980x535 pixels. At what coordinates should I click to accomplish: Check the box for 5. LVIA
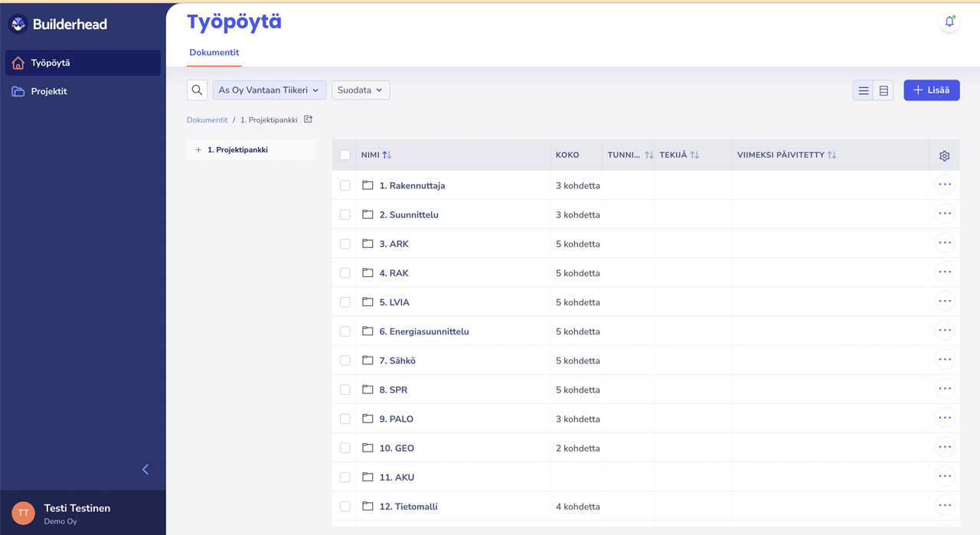tap(345, 302)
